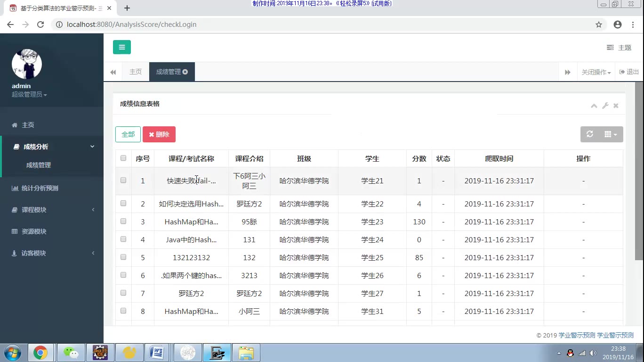Open Java EE IDE from the taskbar
644x362 pixels.
tap(100, 353)
